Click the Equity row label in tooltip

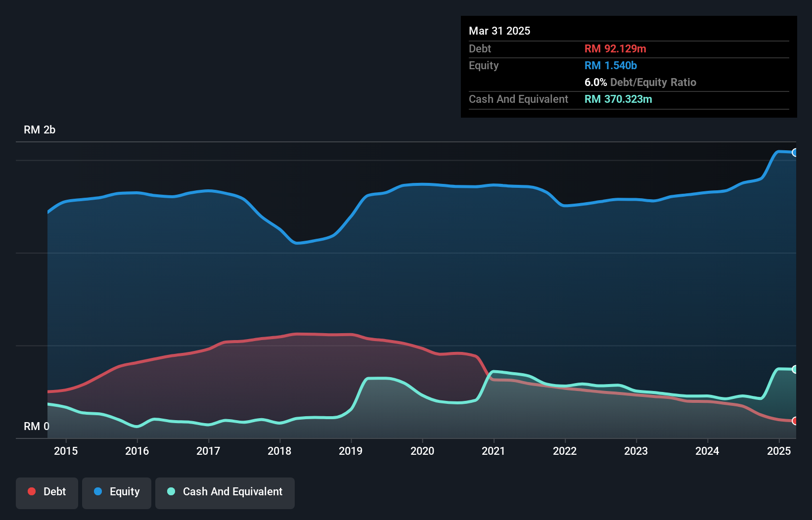click(484, 65)
